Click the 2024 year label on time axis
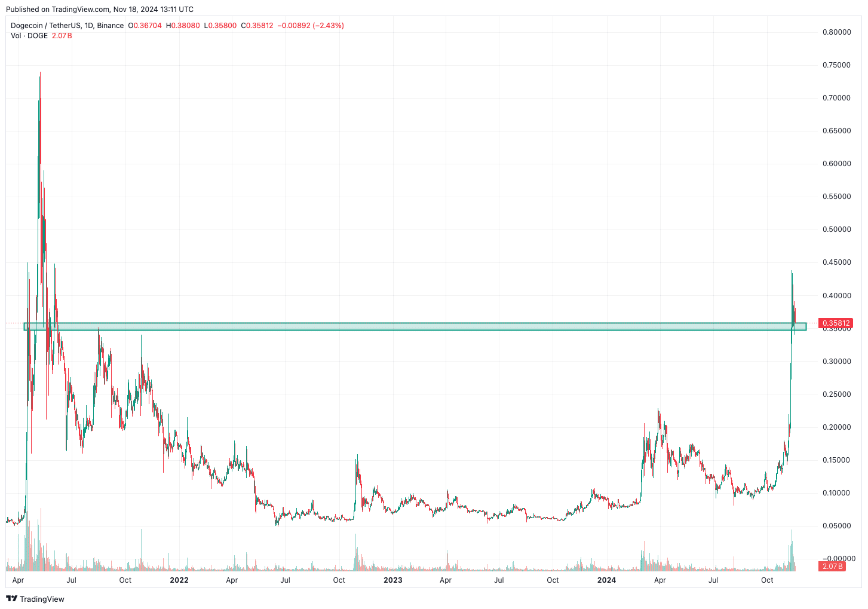The width and height of the screenshot is (868, 609). pyautogui.click(x=606, y=580)
